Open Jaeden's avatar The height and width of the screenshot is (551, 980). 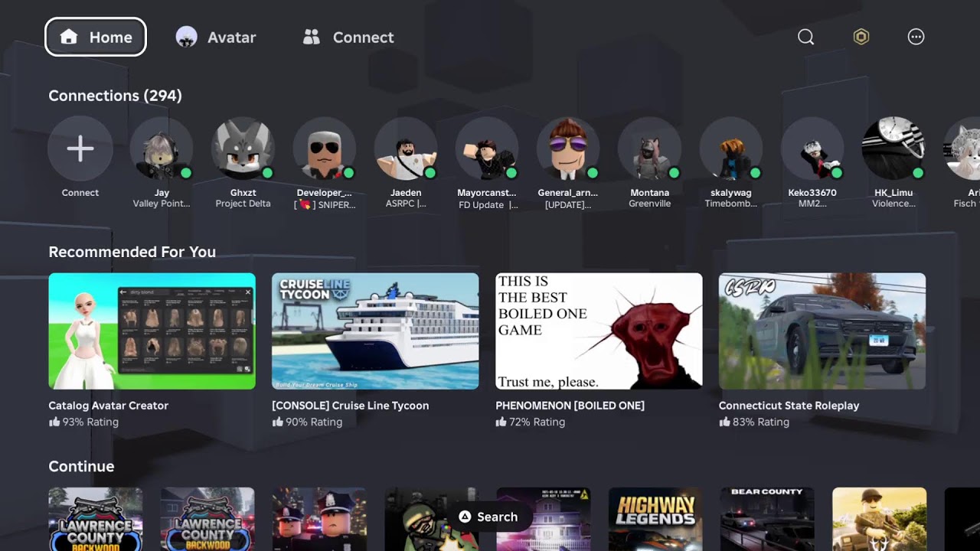pos(406,148)
